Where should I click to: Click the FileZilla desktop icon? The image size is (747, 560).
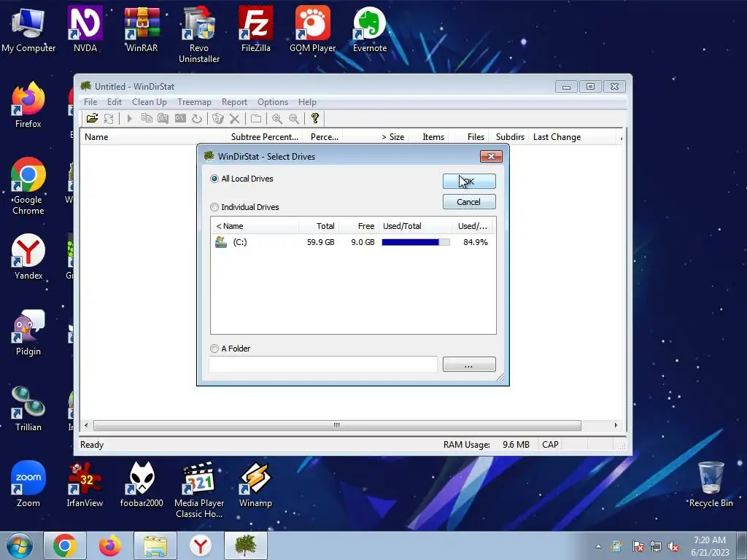click(x=256, y=29)
